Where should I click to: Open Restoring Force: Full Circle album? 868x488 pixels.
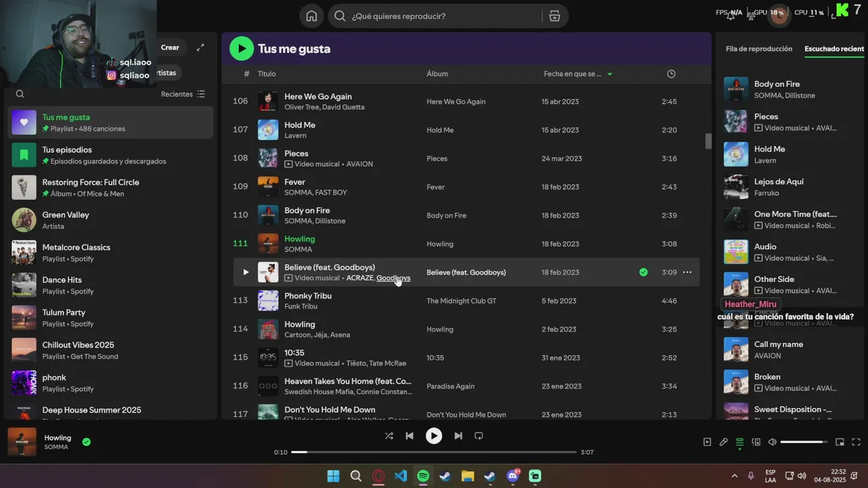click(111, 188)
